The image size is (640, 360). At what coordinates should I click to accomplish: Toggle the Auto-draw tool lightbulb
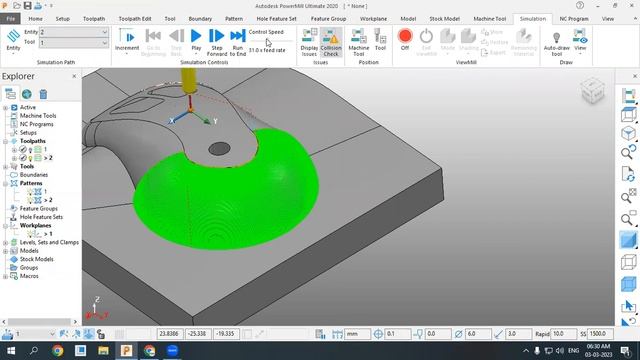(x=556, y=43)
